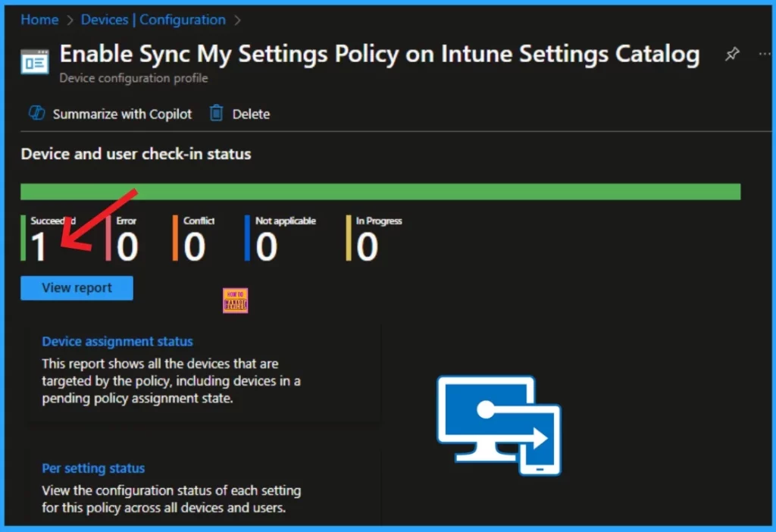Viewport: 776px width, 532px height.
Task: Select Summarize with Copilot
Action: [x=122, y=114]
